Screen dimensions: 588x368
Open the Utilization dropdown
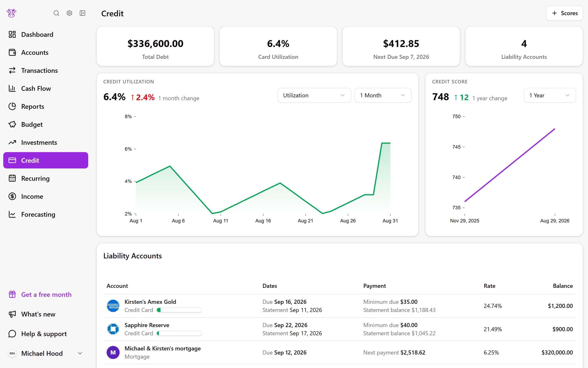point(314,95)
